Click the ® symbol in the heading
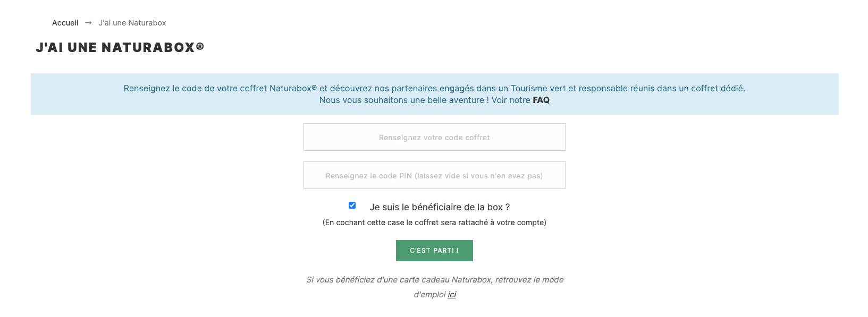 (x=200, y=47)
